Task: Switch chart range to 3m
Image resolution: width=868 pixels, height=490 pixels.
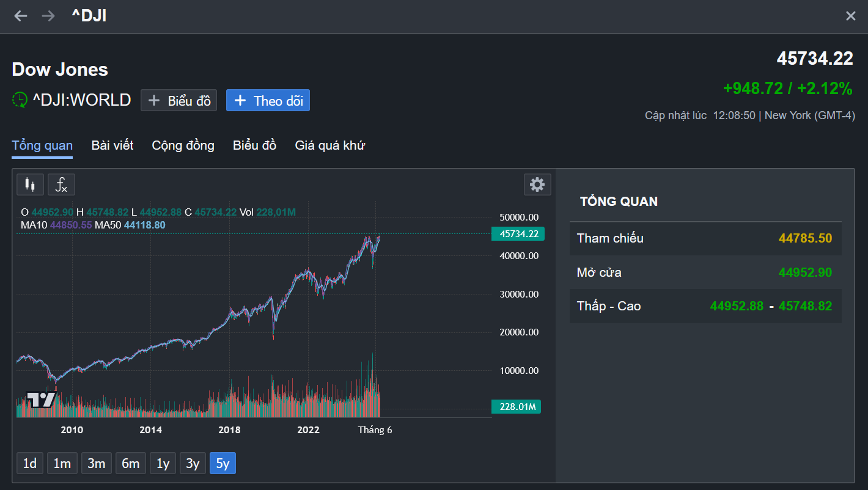Action: point(96,464)
